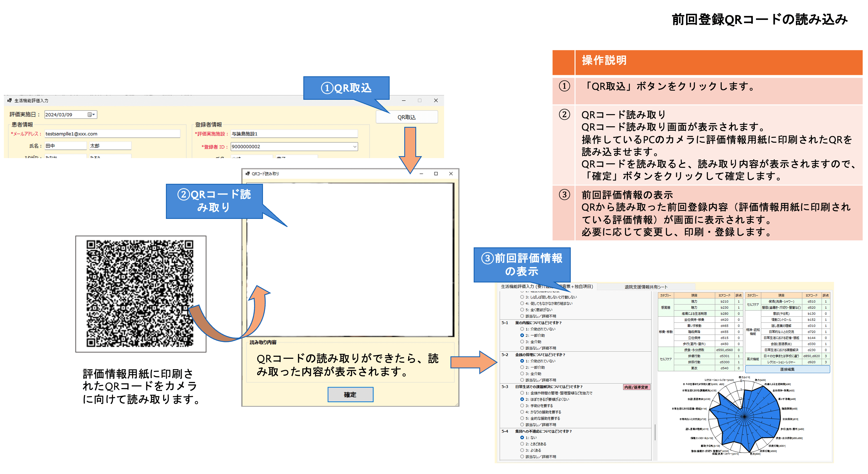Select 3: よくある under question 5-4
This screenshot has width=868, height=474.
pos(522,450)
